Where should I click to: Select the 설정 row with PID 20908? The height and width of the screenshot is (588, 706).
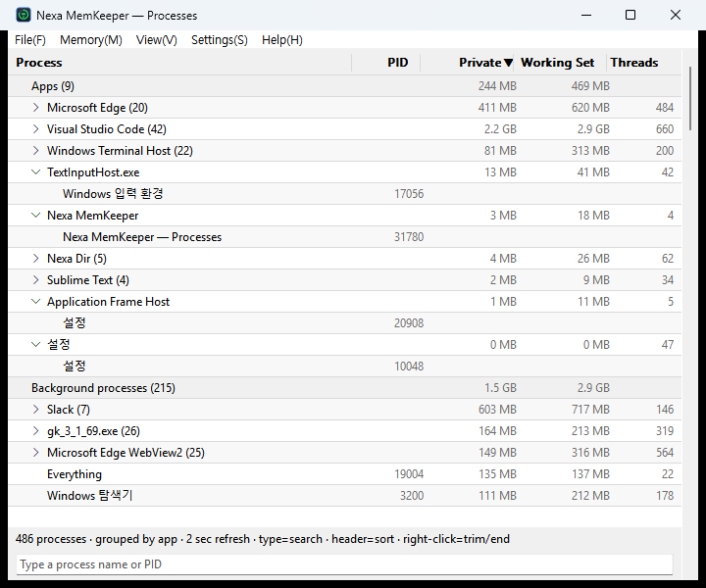coord(345,323)
